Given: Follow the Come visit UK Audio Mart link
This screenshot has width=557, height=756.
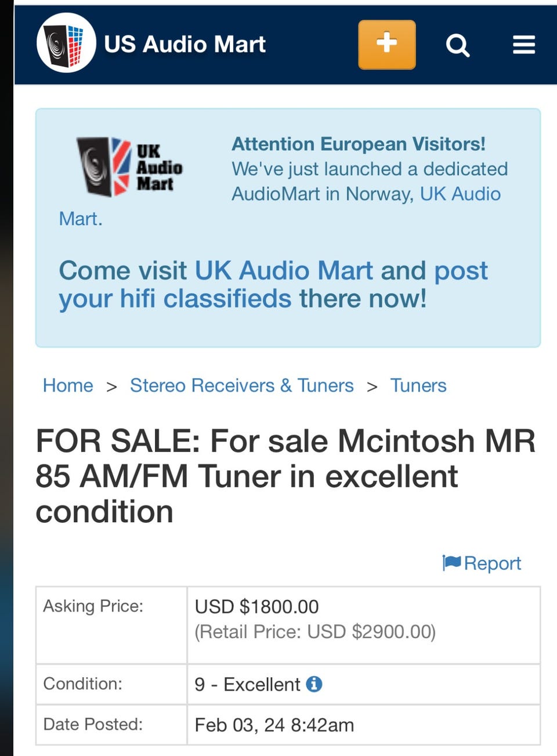Looking at the screenshot, I should (273, 284).
